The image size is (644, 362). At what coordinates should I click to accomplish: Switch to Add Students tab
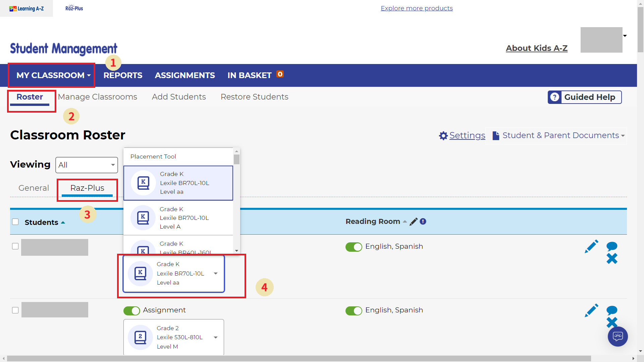(x=179, y=97)
